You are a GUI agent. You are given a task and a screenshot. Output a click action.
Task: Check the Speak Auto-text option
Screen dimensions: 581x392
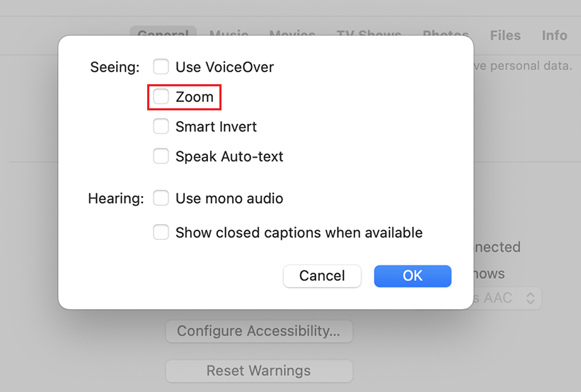coord(161,156)
